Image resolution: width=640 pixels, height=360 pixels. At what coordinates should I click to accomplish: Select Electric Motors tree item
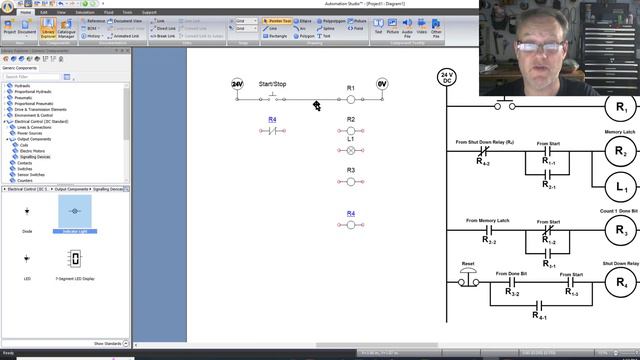pos(32,151)
